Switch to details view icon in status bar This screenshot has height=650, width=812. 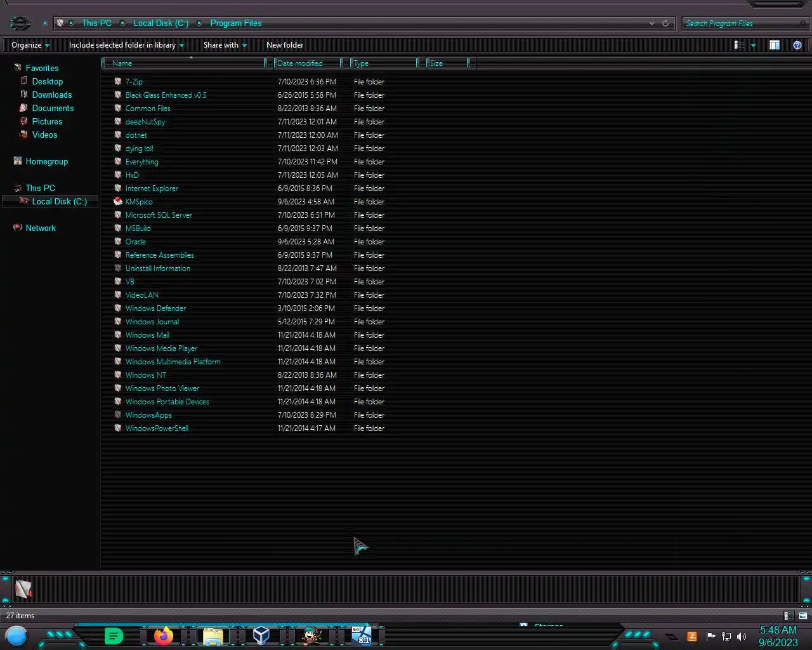pos(789,616)
